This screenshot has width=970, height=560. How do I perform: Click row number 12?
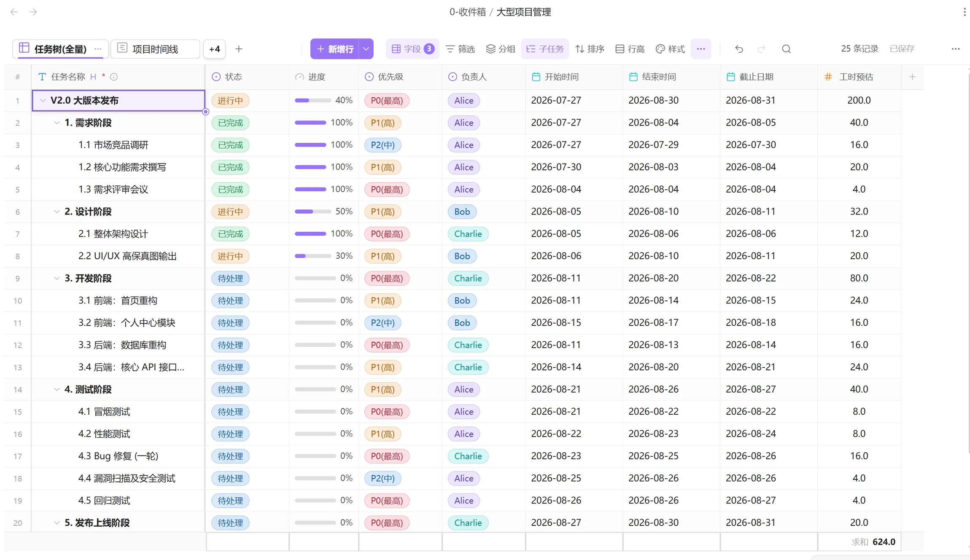pos(18,345)
